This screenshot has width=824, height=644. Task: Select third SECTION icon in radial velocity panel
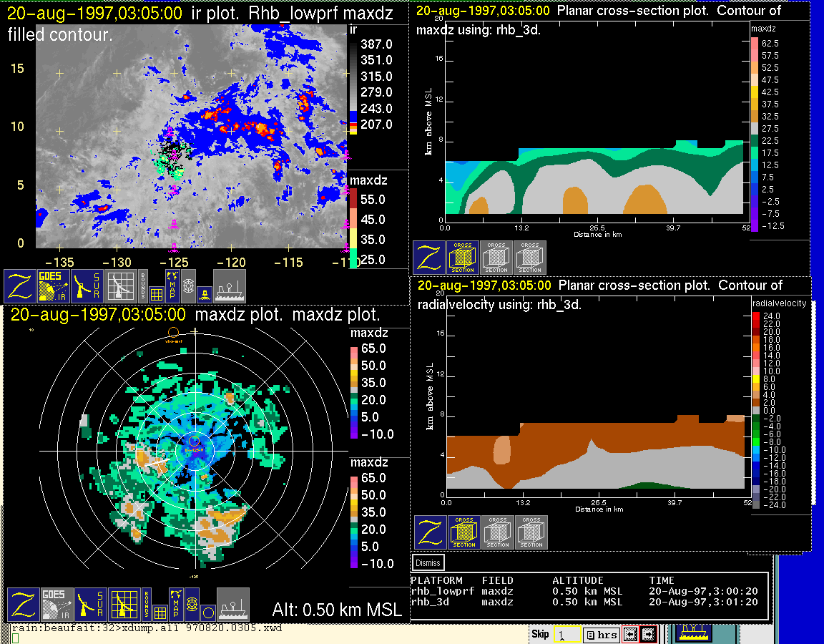click(x=531, y=532)
